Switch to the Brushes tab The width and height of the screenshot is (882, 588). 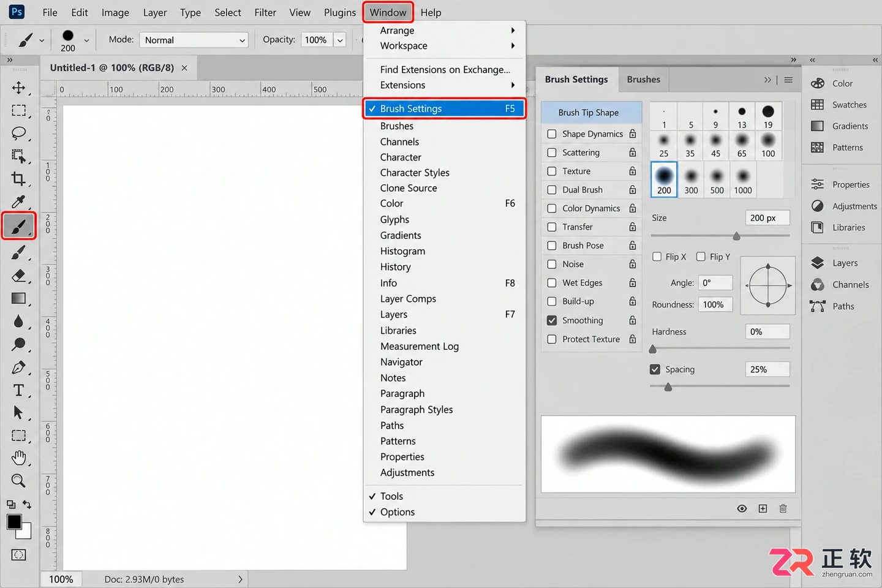[x=643, y=80]
